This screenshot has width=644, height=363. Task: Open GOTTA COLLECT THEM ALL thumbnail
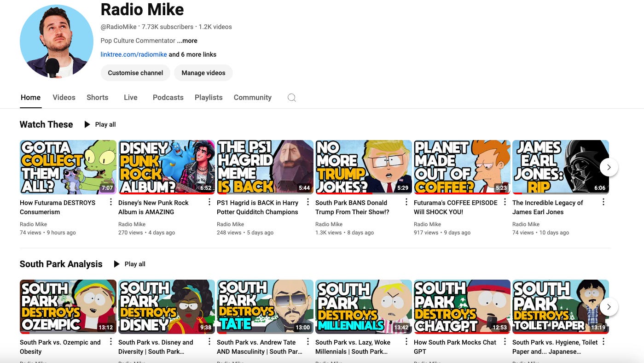click(68, 167)
